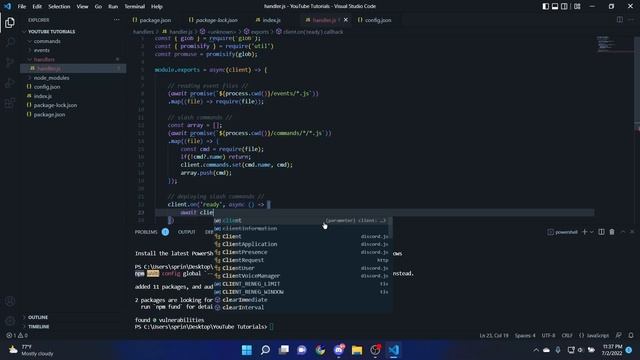Switch to the OUTPUT panel tab
640x360 pixels.
(187, 232)
